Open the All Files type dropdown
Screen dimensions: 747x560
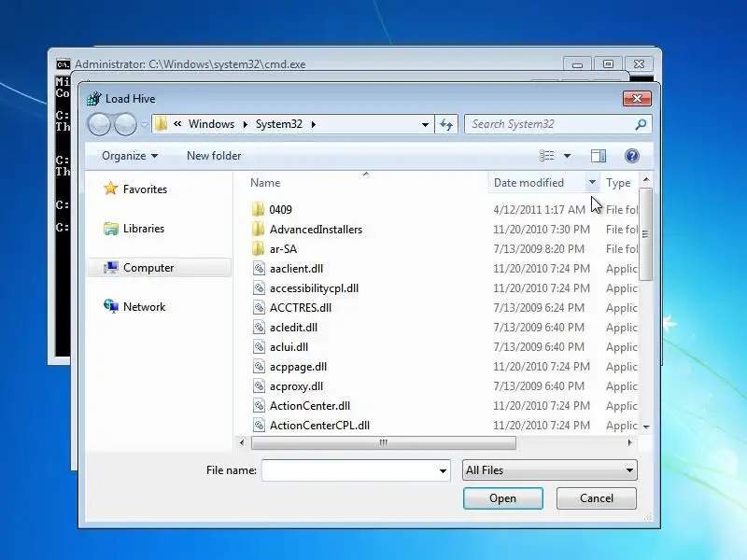[x=549, y=470]
